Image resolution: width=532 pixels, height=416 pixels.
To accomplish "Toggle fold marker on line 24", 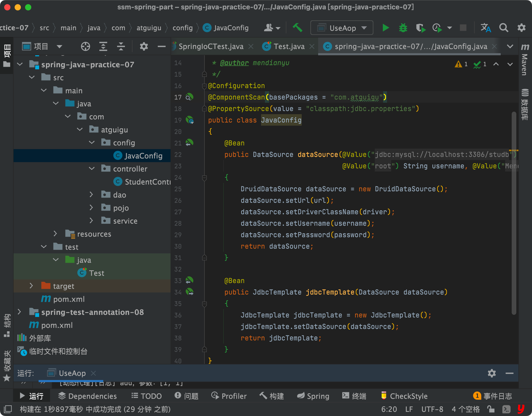I will pos(204,178).
